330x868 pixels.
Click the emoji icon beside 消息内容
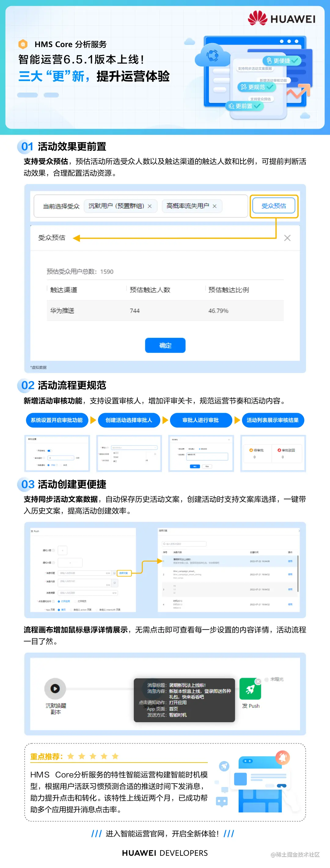point(115,583)
